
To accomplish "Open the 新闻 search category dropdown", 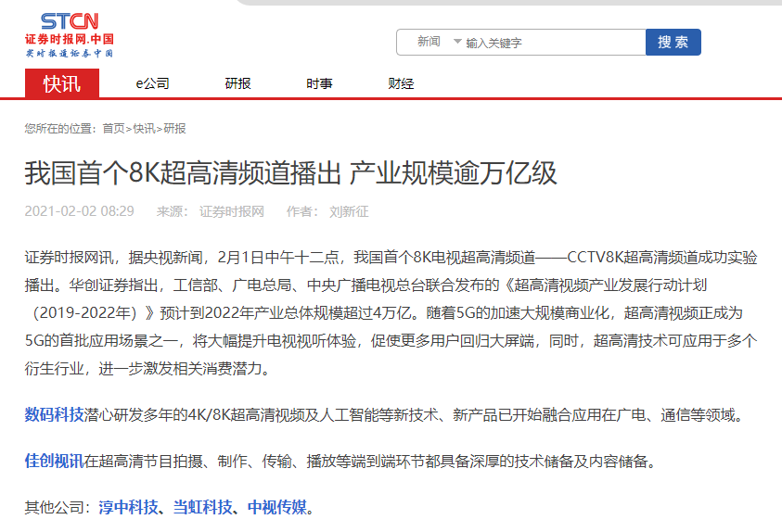I will point(440,42).
